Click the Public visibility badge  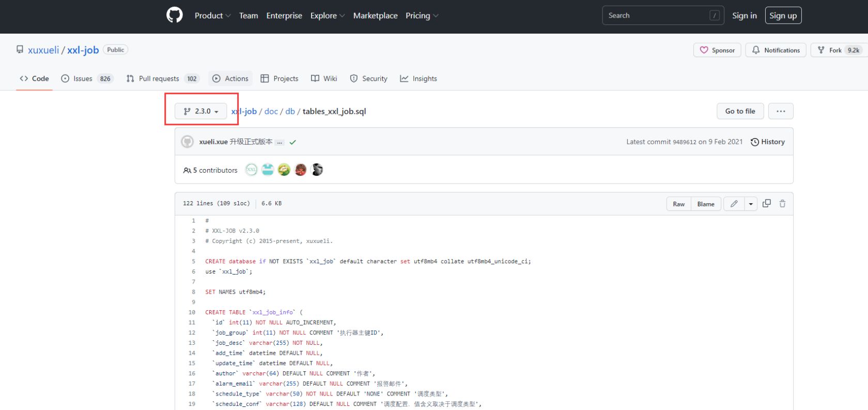tap(116, 50)
